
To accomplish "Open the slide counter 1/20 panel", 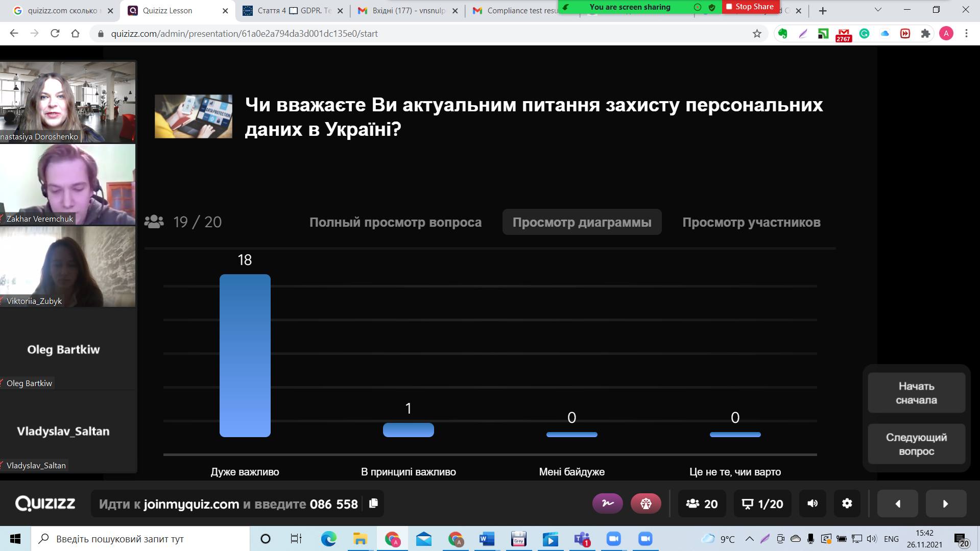I will coord(762,504).
